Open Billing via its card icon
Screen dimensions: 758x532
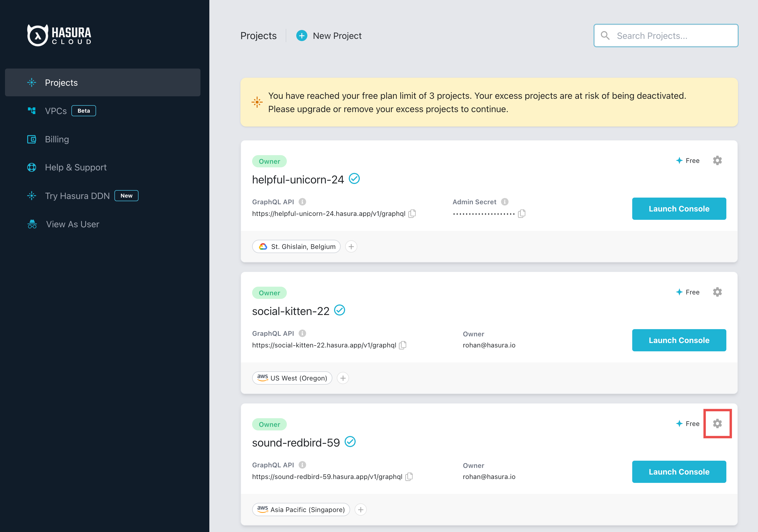32,139
